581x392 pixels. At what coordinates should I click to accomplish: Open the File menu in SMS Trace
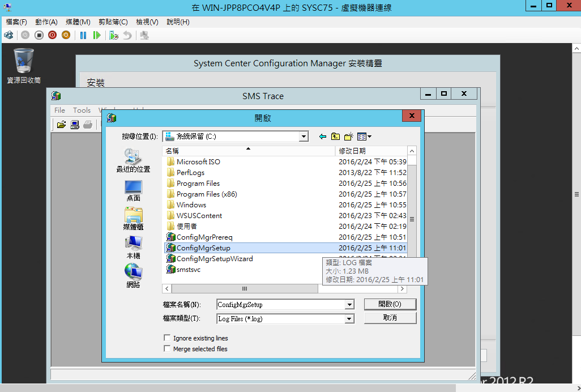(59, 110)
